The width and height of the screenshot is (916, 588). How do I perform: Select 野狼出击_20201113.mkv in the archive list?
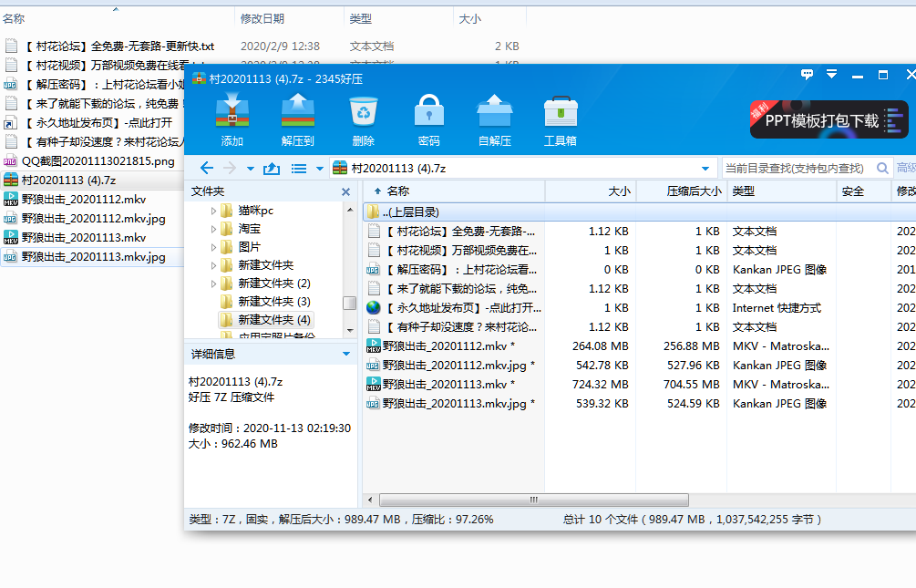444,385
